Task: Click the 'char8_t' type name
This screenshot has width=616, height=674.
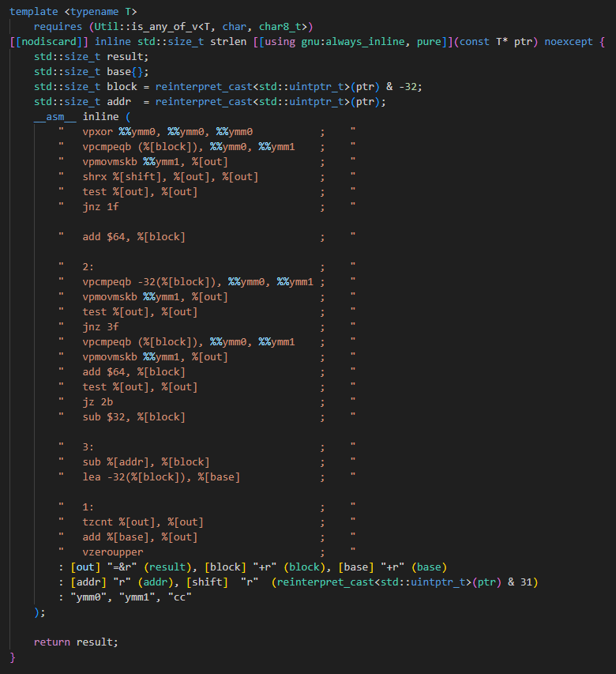Action: click(x=280, y=27)
